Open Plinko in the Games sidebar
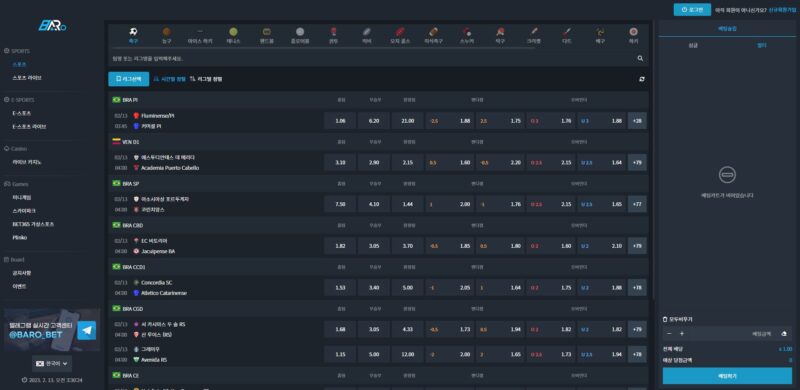800x390 pixels. (20, 237)
